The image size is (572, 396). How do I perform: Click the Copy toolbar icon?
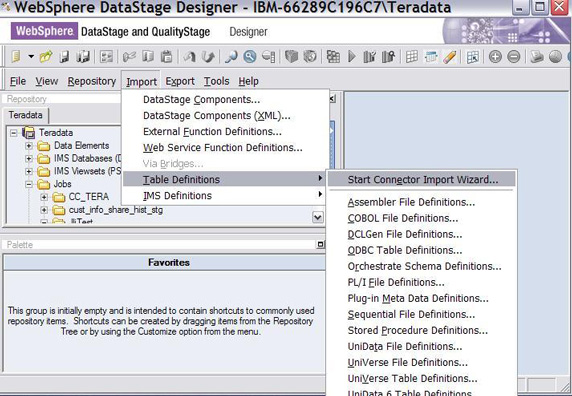point(147,57)
